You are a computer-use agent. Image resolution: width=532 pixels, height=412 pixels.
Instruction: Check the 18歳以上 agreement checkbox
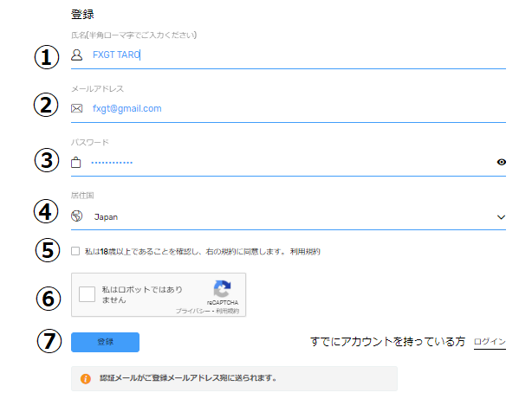76,252
